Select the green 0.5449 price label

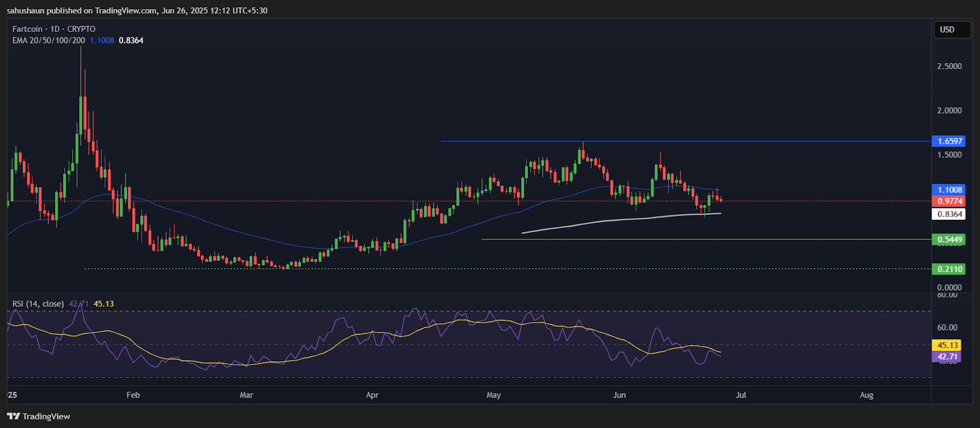[x=948, y=239]
